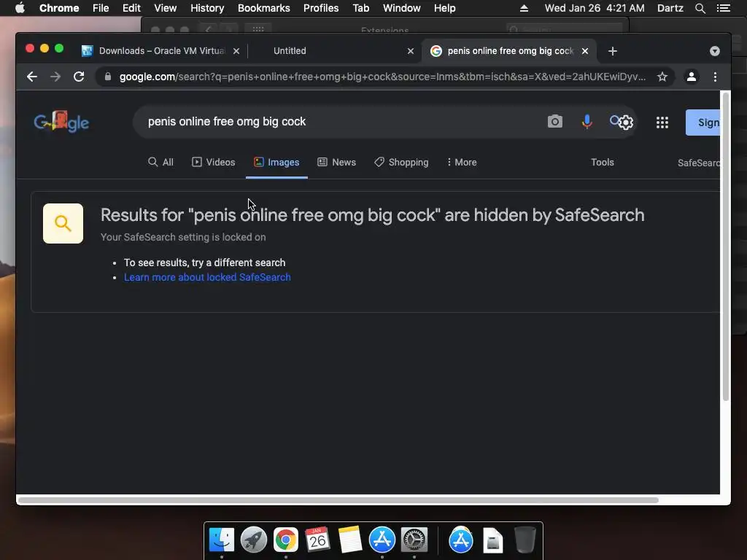Open the Applications folder in the Dock
747x560 pixels.
point(461,540)
